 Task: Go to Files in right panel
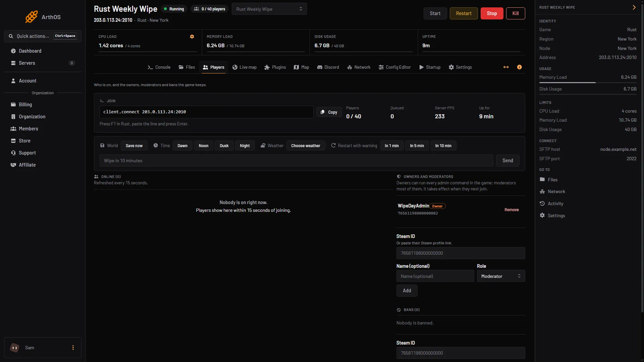[x=588, y=180]
